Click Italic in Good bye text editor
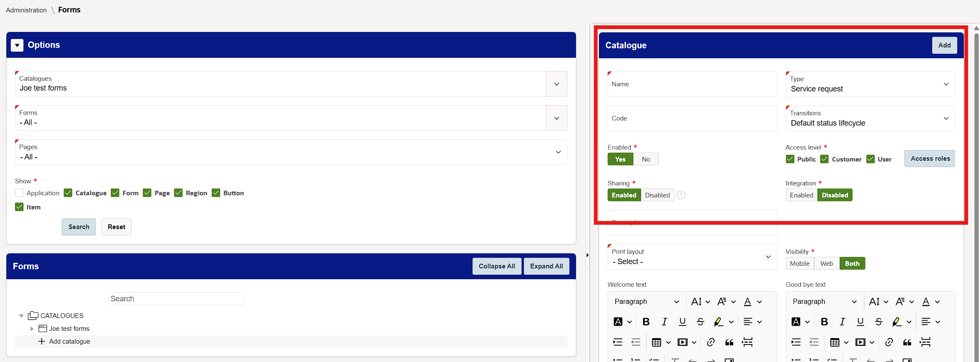The width and height of the screenshot is (980, 362). tap(842, 322)
